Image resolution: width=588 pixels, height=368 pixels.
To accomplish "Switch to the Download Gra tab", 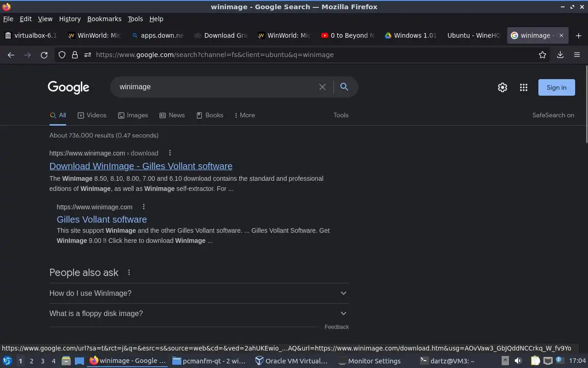I will tap(221, 35).
